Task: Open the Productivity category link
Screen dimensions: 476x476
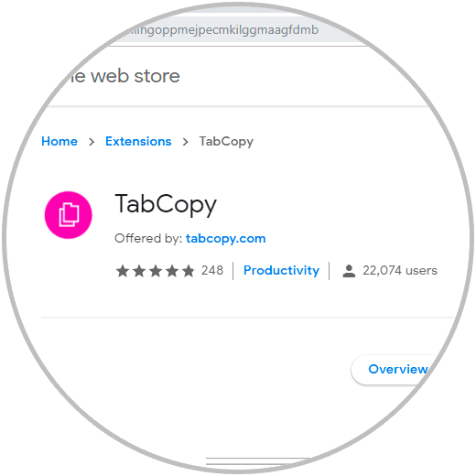Action: [x=281, y=271]
